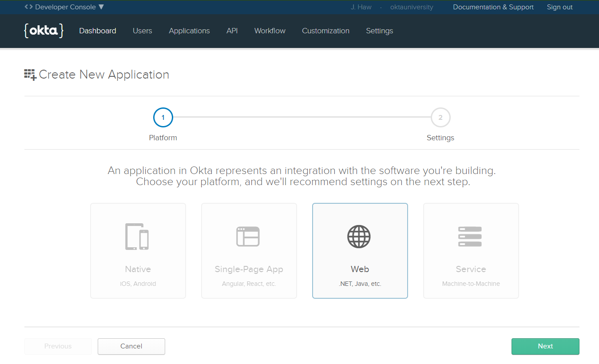This screenshot has height=364, width=599.
Task: Open the Customization menu
Action: (x=325, y=31)
